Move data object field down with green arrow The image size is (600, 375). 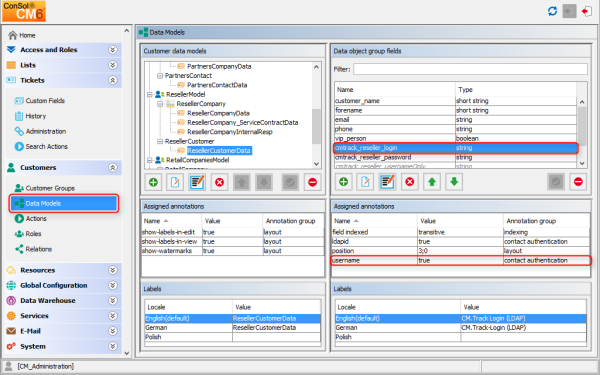click(454, 182)
